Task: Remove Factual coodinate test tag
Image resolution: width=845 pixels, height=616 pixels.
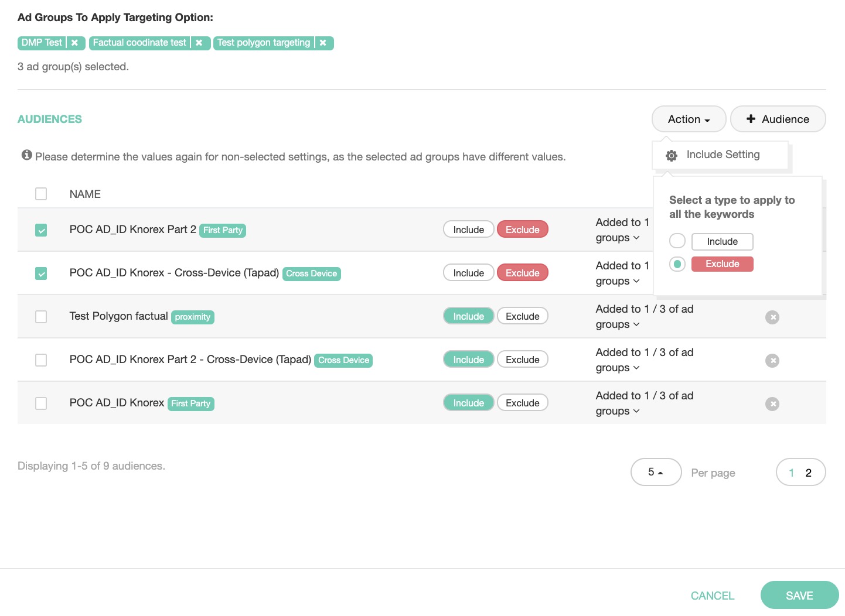Action: (x=199, y=43)
